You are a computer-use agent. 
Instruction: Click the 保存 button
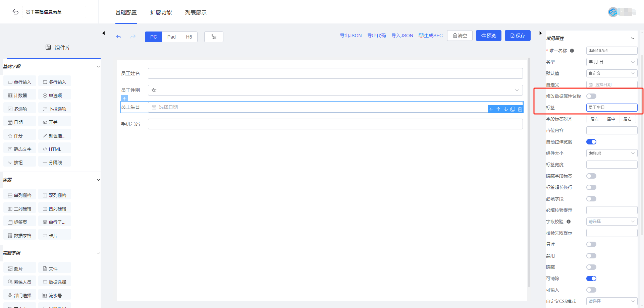(518, 36)
